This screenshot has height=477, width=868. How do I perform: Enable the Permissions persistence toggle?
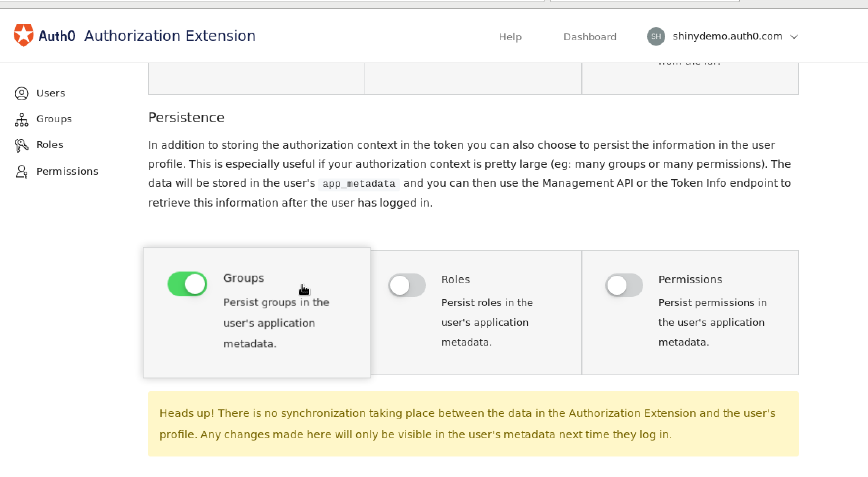coord(624,285)
